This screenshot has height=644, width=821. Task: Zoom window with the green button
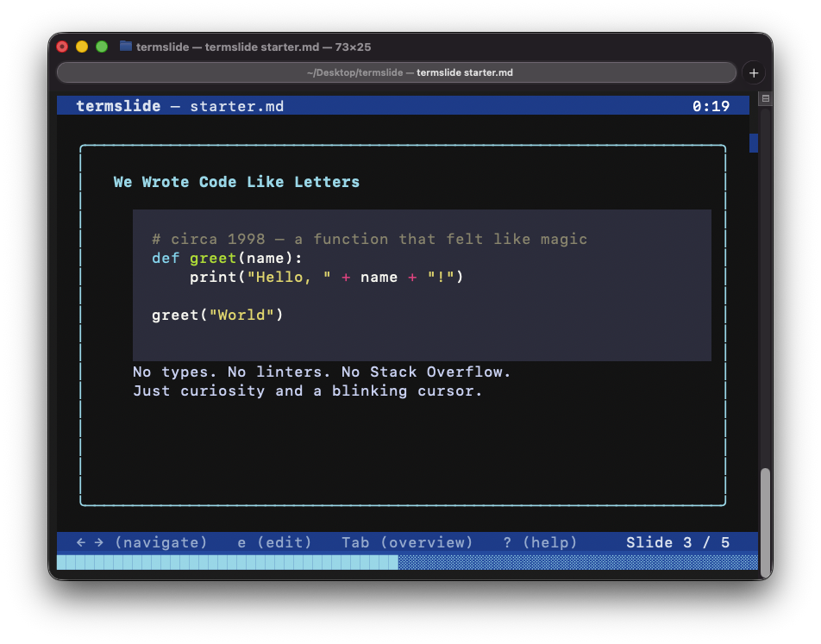click(102, 47)
